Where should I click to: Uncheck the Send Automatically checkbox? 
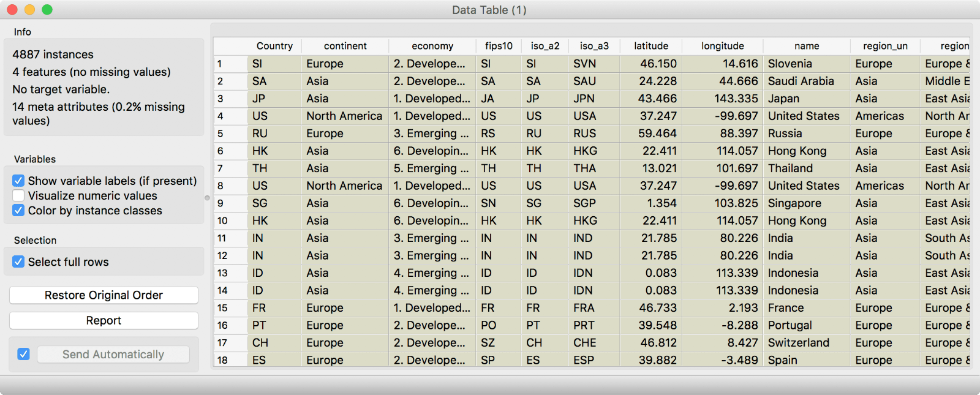click(23, 354)
